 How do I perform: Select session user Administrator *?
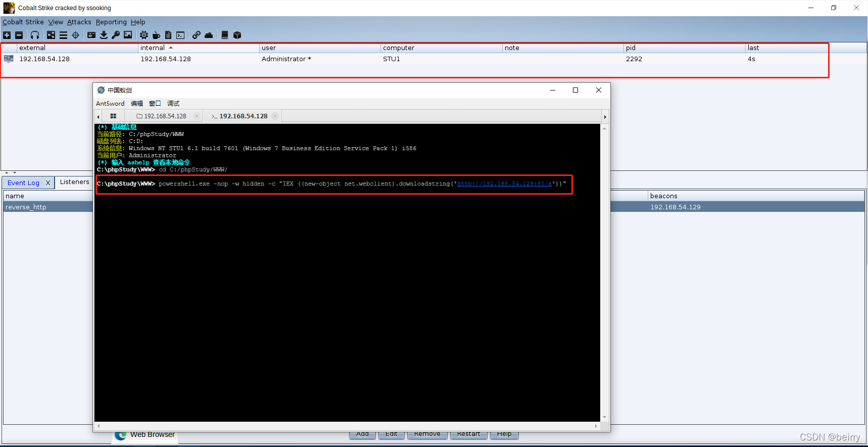tap(286, 59)
